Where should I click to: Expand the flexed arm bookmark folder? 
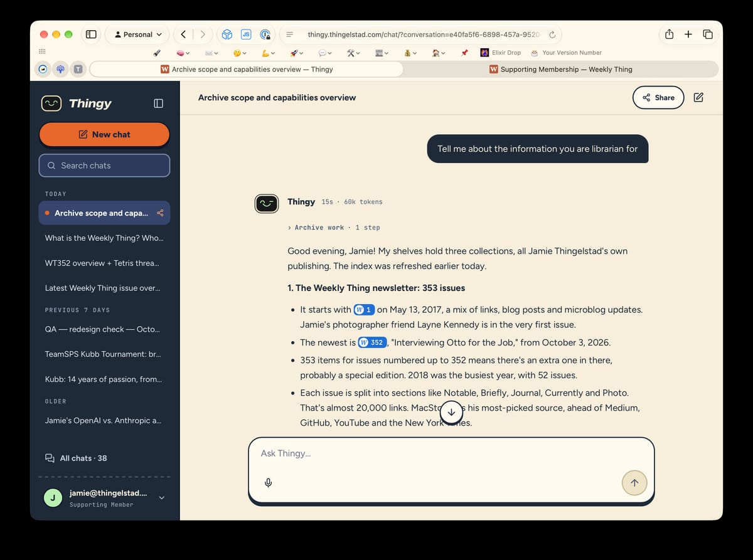point(268,53)
